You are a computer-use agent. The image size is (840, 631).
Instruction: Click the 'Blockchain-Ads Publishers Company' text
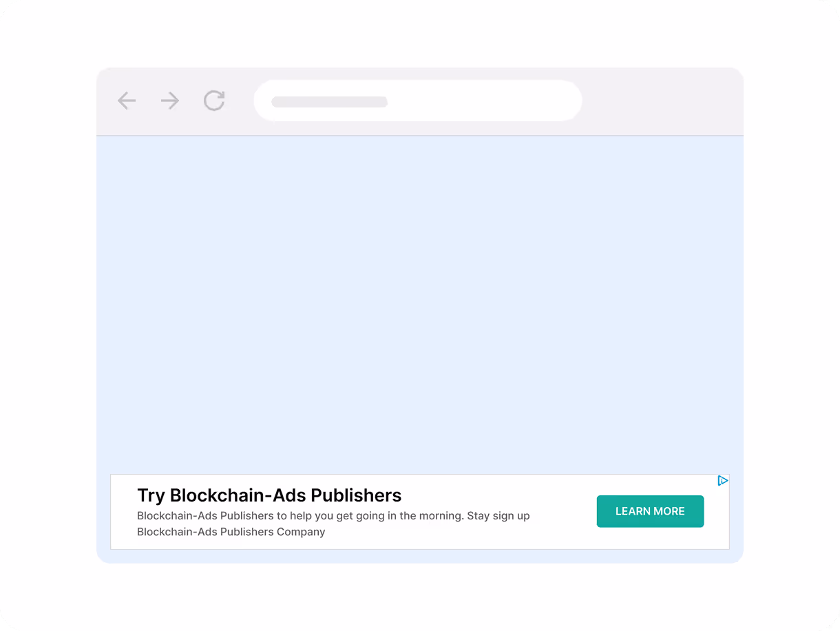point(231,532)
